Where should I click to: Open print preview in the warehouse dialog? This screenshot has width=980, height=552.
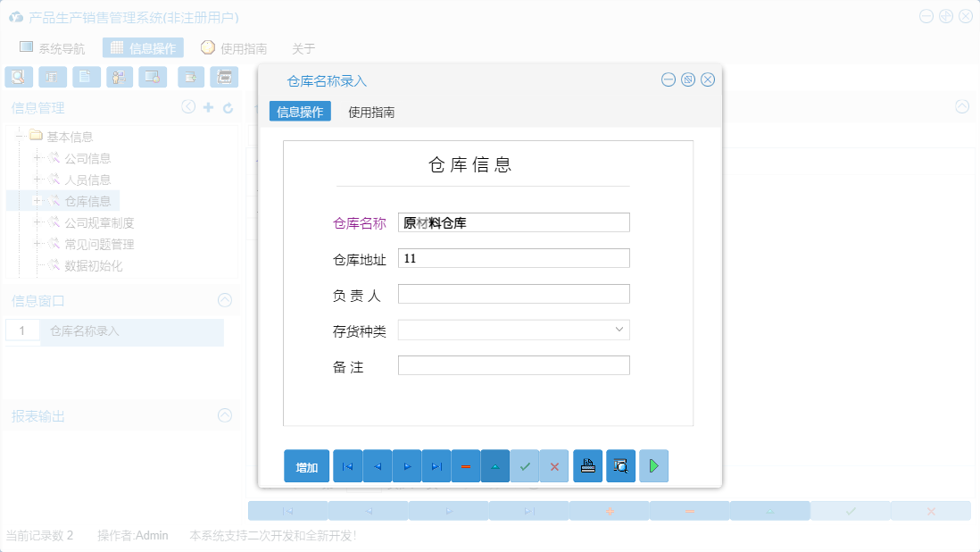click(x=620, y=465)
